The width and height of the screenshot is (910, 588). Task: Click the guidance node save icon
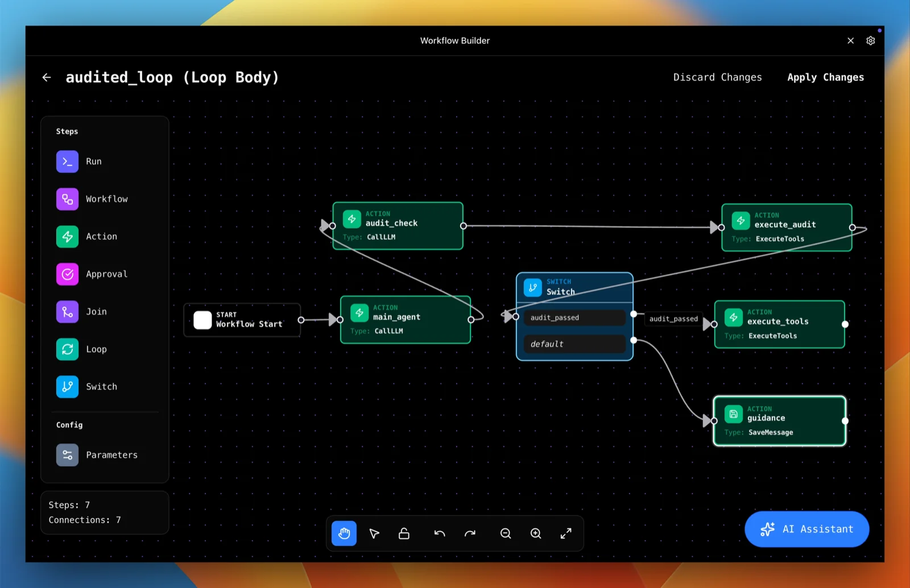click(734, 414)
